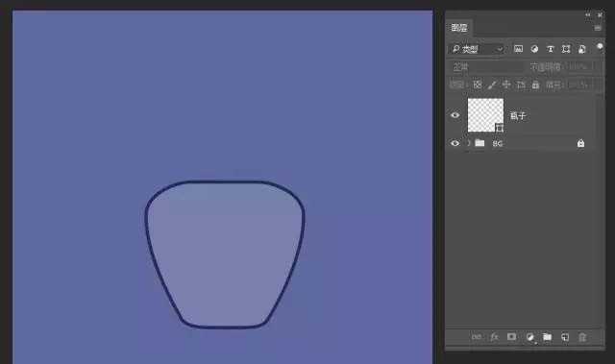
Task: Select the 瓶子 layer thumbnail
Action: pyautogui.click(x=485, y=115)
